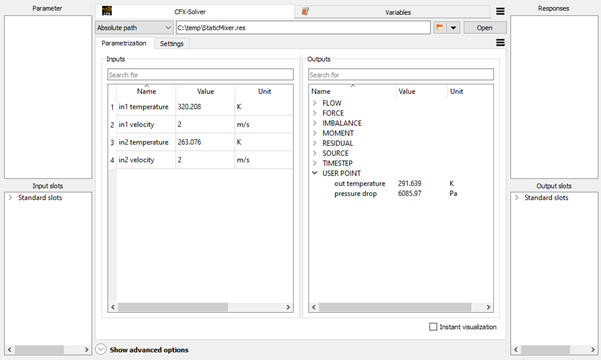Expand the FLOW outputs group
The height and width of the screenshot is (360, 601).
[x=315, y=103]
